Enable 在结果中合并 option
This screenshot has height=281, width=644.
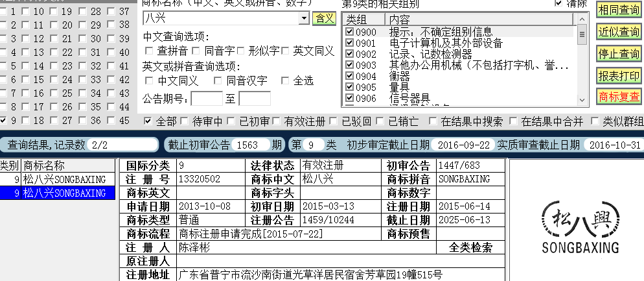click(x=512, y=121)
